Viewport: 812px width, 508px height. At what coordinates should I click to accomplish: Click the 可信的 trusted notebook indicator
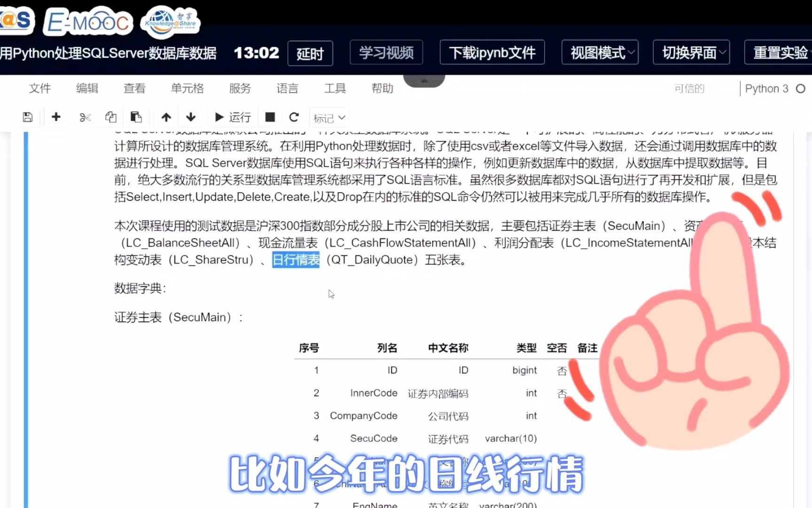pos(689,88)
